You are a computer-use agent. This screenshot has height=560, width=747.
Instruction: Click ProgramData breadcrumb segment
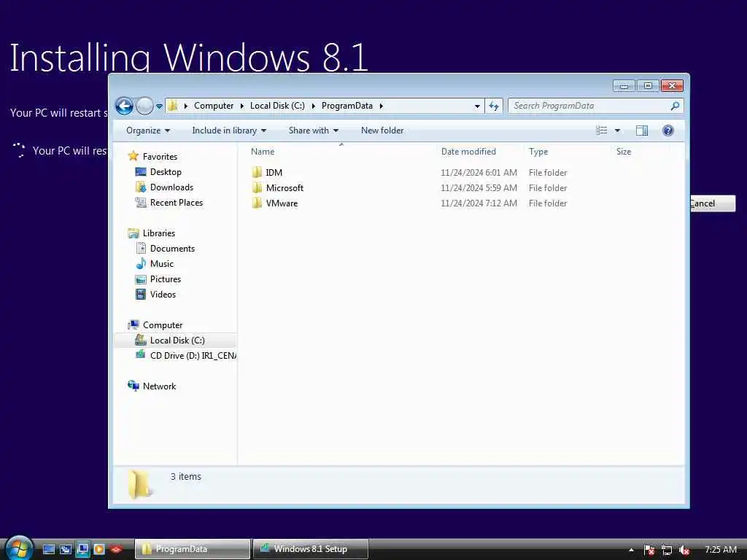coord(347,106)
